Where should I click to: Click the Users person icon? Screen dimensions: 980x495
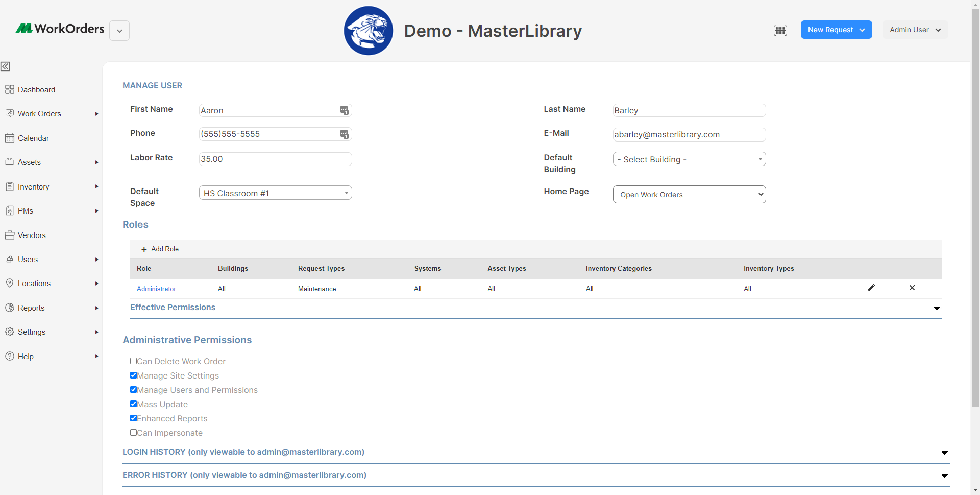point(10,259)
